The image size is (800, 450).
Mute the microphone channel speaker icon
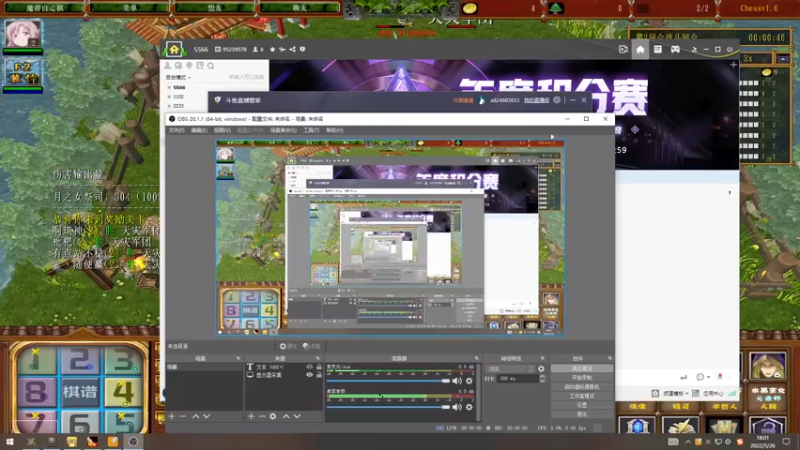pyautogui.click(x=457, y=381)
